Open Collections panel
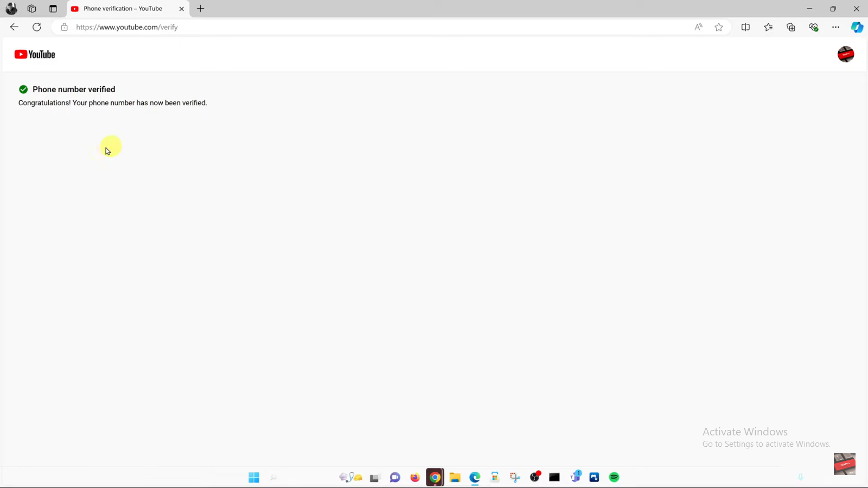 point(791,27)
